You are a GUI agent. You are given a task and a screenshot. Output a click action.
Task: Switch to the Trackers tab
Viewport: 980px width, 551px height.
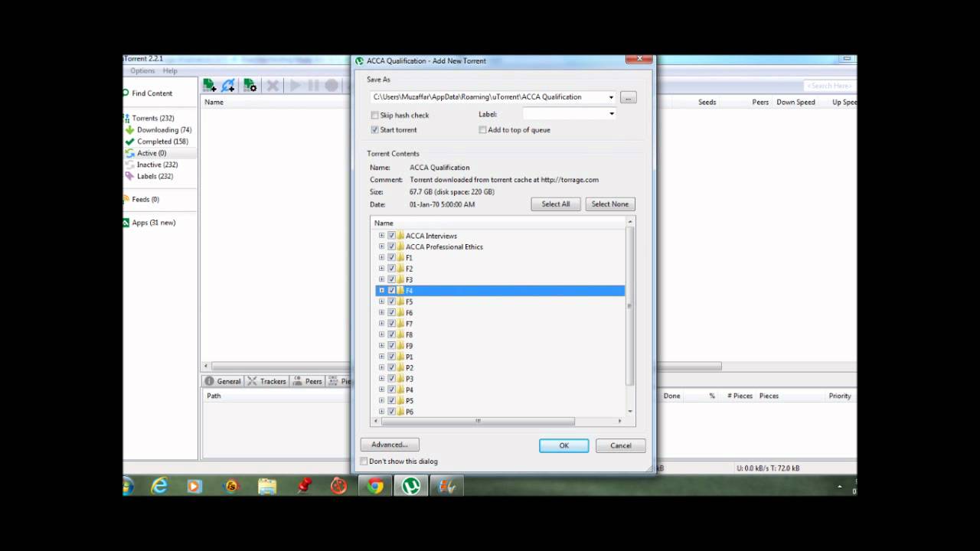coord(266,381)
